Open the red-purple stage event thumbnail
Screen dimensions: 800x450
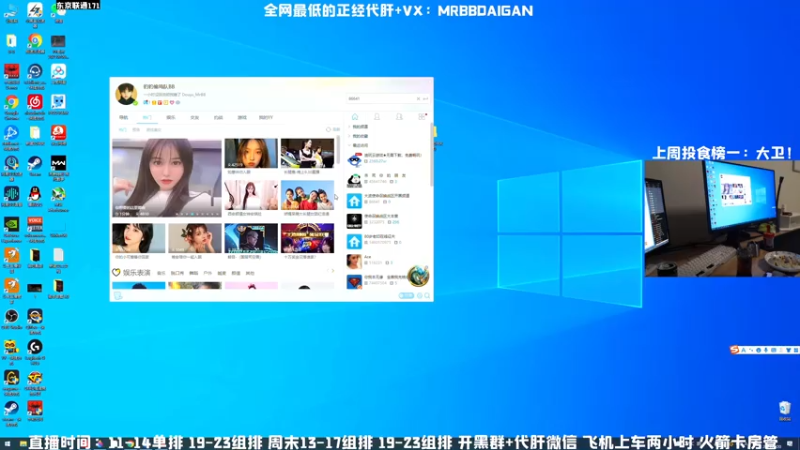(x=307, y=238)
